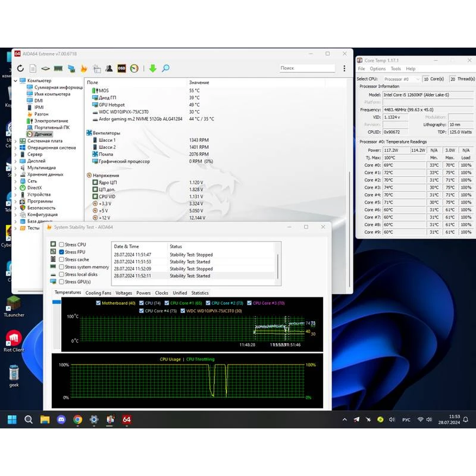Image resolution: width=476 pixels, height=476 pixels.
Task: Click the calendar clipboard toolbar icon
Action: pos(97,68)
